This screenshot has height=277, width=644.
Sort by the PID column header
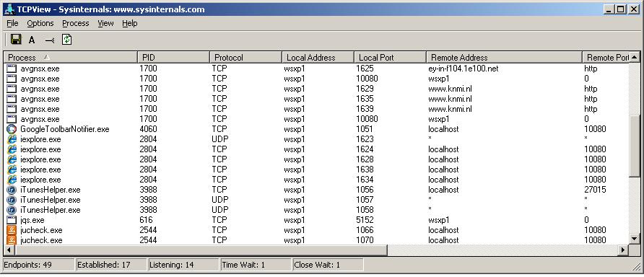coord(173,58)
